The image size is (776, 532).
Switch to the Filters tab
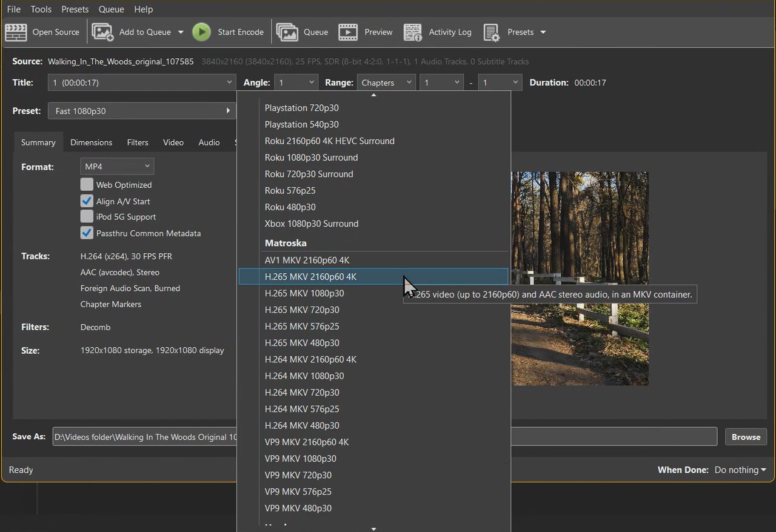(x=138, y=142)
